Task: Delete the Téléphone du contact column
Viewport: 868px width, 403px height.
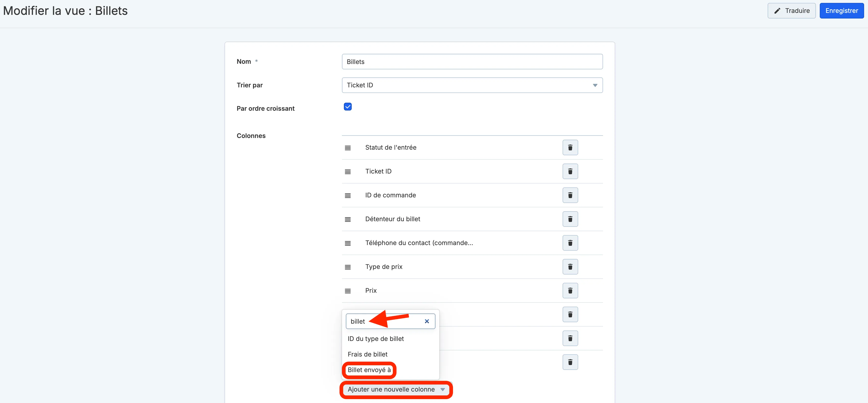Action: (x=570, y=243)
